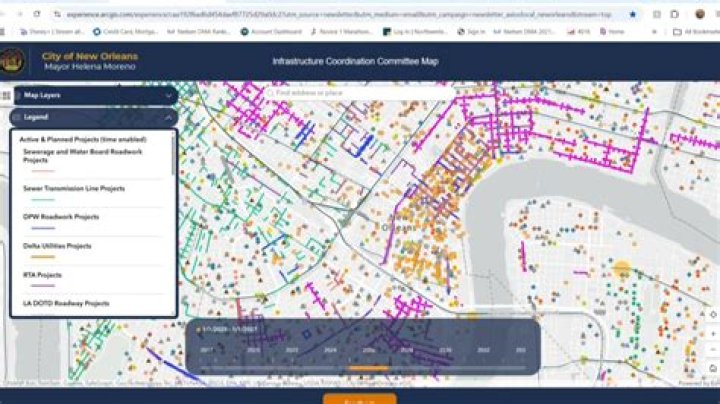Open the widget grid icon beside Map Layers
The height and width of the screenshot is (404, 720).
(6, 95)
